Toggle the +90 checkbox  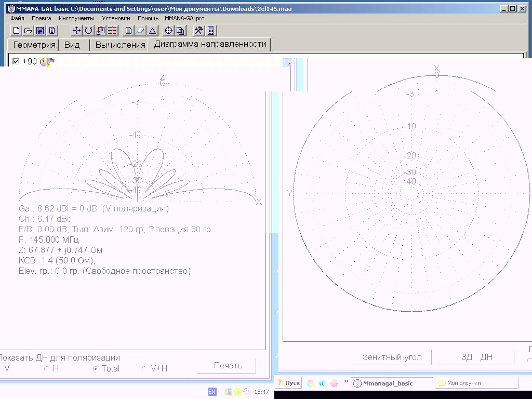click(16, 61)
